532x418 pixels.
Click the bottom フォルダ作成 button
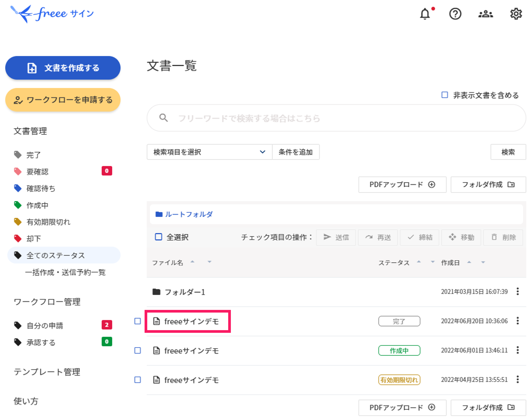pos(488,407)
